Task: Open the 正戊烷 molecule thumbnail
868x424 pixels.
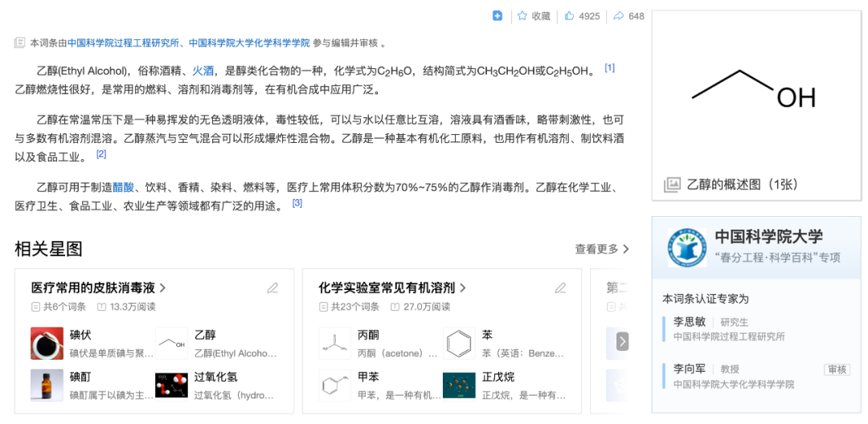Action: click(459, 385)
